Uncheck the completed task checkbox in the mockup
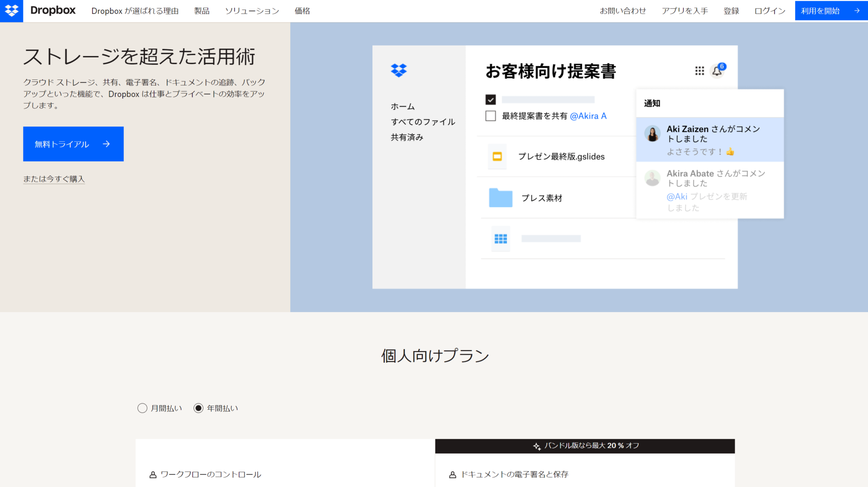 coord(490,99)
